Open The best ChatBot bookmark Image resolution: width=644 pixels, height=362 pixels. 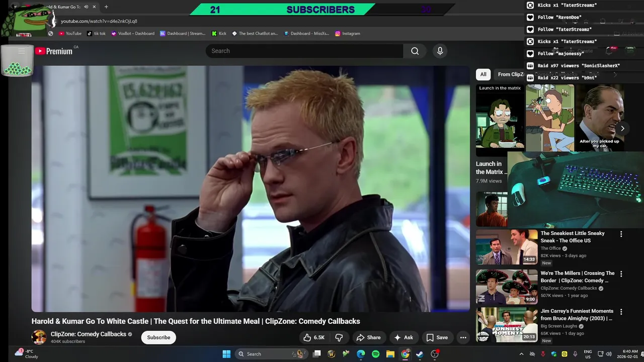pos(255,34)
